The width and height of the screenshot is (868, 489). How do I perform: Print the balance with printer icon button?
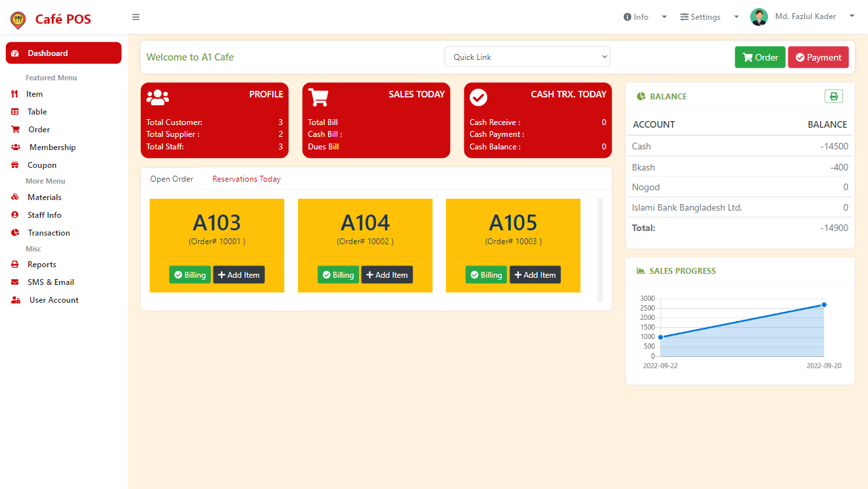834,96
